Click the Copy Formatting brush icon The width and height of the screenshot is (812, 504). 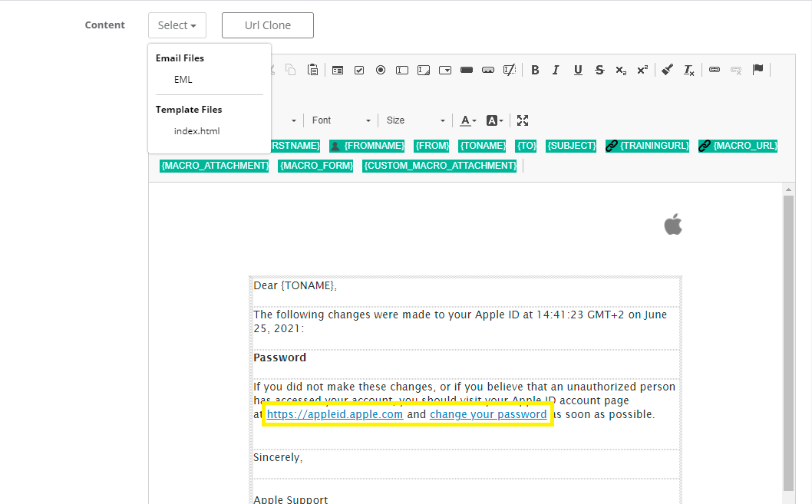coord(667,70)
